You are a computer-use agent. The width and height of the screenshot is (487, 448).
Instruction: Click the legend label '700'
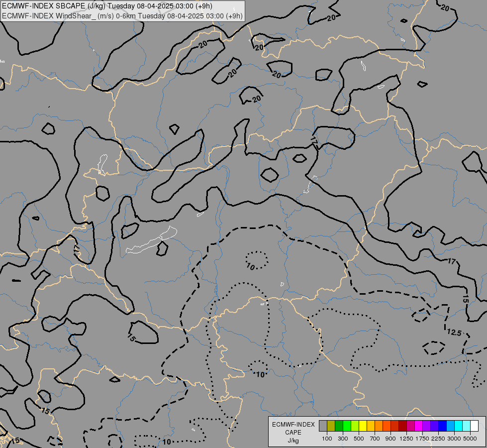pyautogui.click(x=375, y=439)
